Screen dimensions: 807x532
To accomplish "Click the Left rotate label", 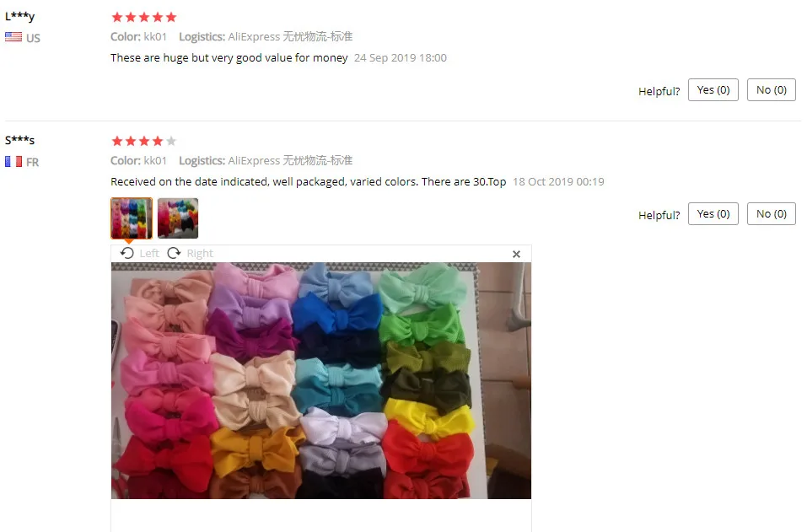I will (x=149, y=253).
